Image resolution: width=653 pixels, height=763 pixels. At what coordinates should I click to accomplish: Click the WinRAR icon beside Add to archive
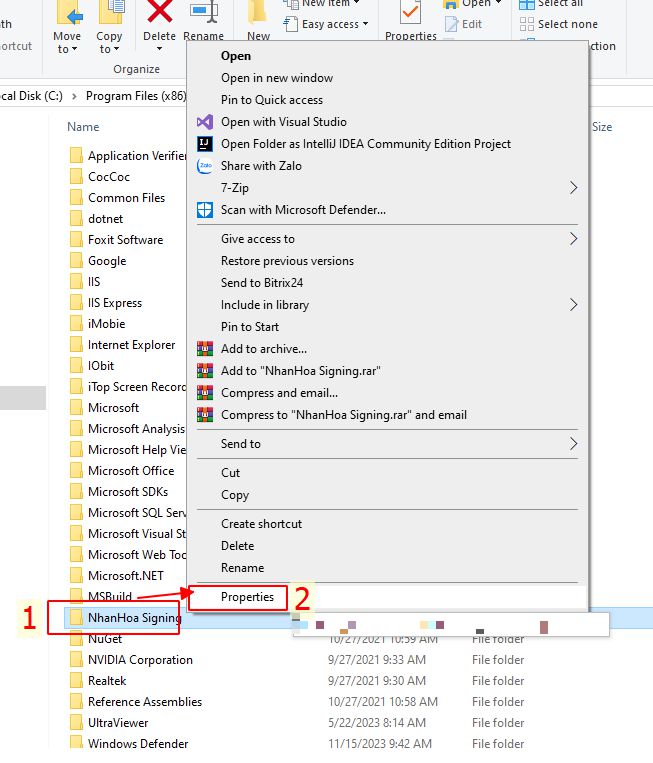205,348
